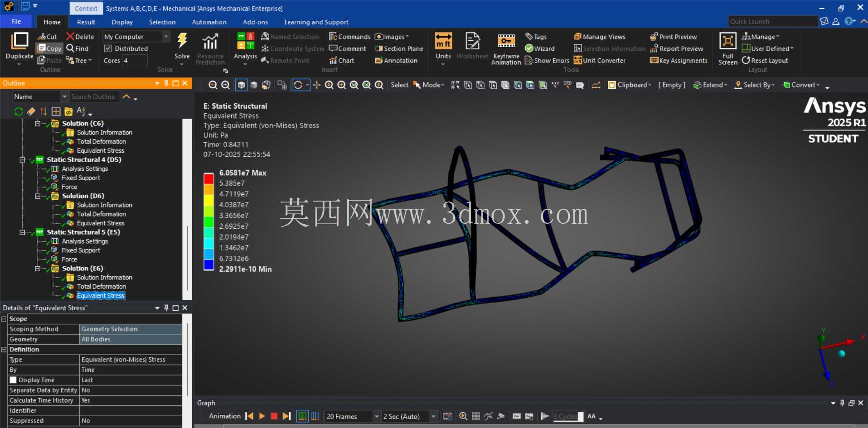The height and width of the screenshot is (428, 868).
Task: Click the Select By button
Action: 755,85
